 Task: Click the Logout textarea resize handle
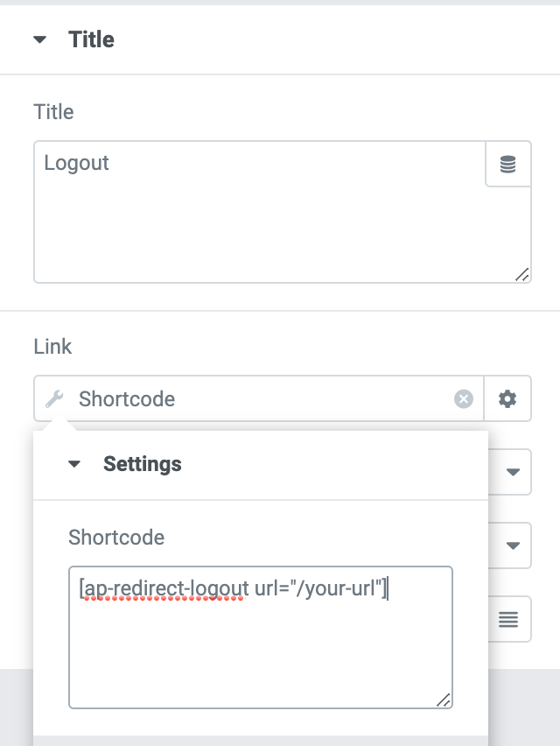tap(522, 275)
